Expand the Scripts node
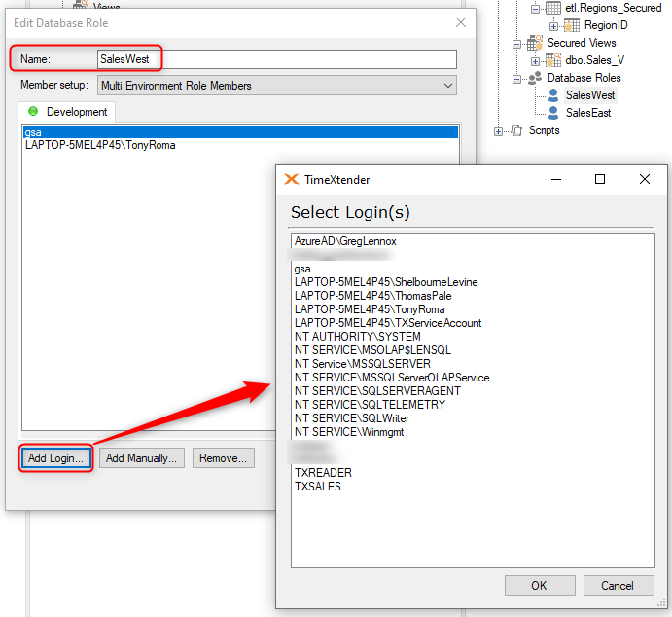Viewport: 672px width, 617px height. (498, 131)
